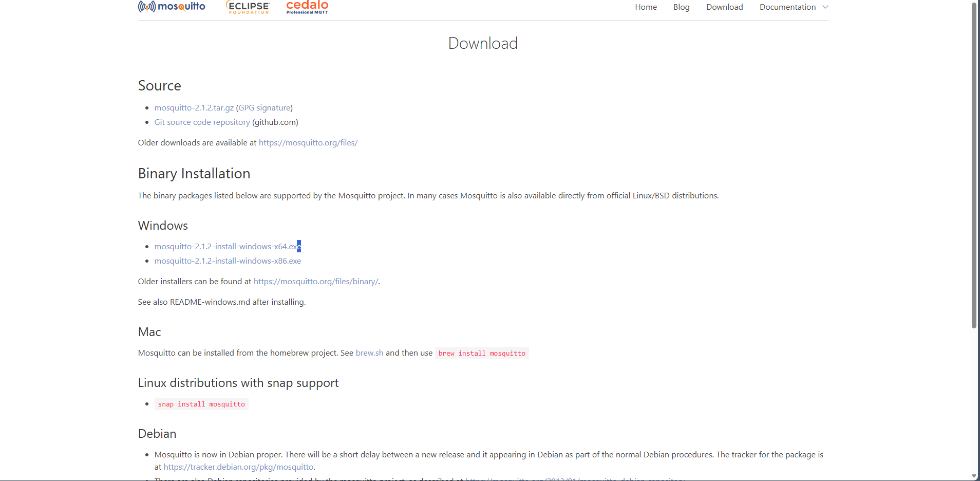Screen dimensions: 980x481
Task: Open the Documentation menu
Action: point(787,7)
